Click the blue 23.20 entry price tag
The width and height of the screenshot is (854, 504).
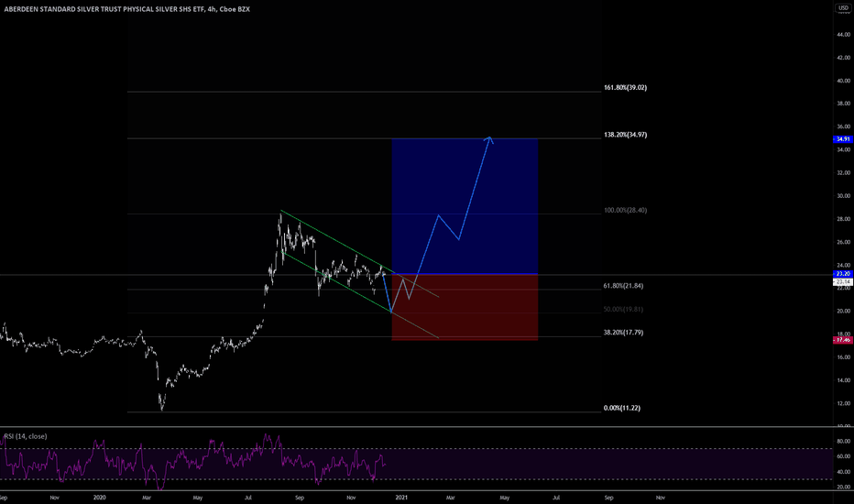(843, 274)
